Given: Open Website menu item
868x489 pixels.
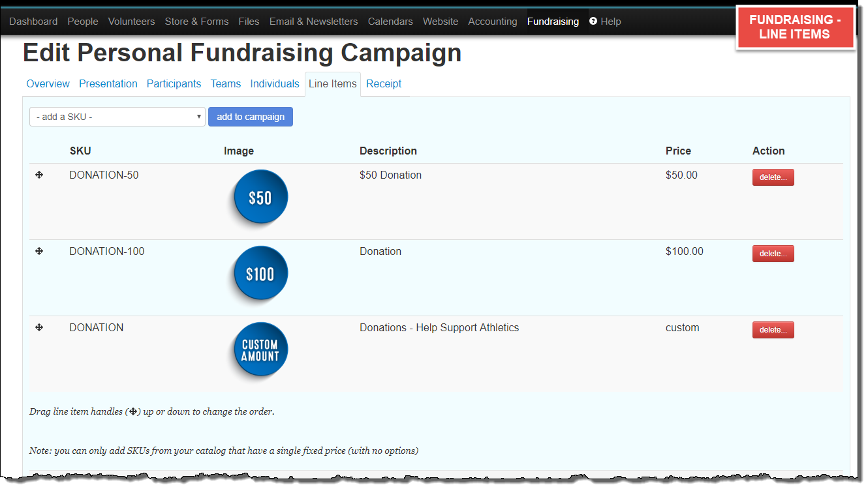Looking at the screenshot, I should (x=441, y=22).
